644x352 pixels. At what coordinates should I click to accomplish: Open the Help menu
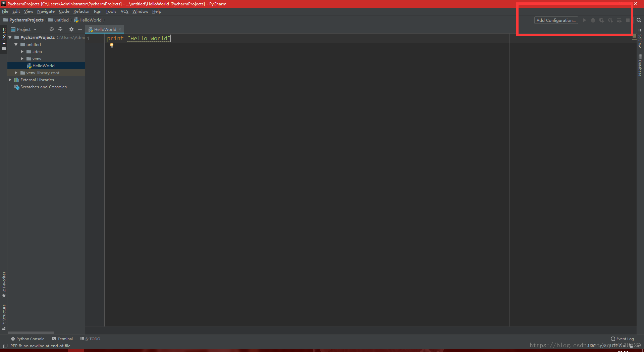pyautogui.click(x=157, y=11)
